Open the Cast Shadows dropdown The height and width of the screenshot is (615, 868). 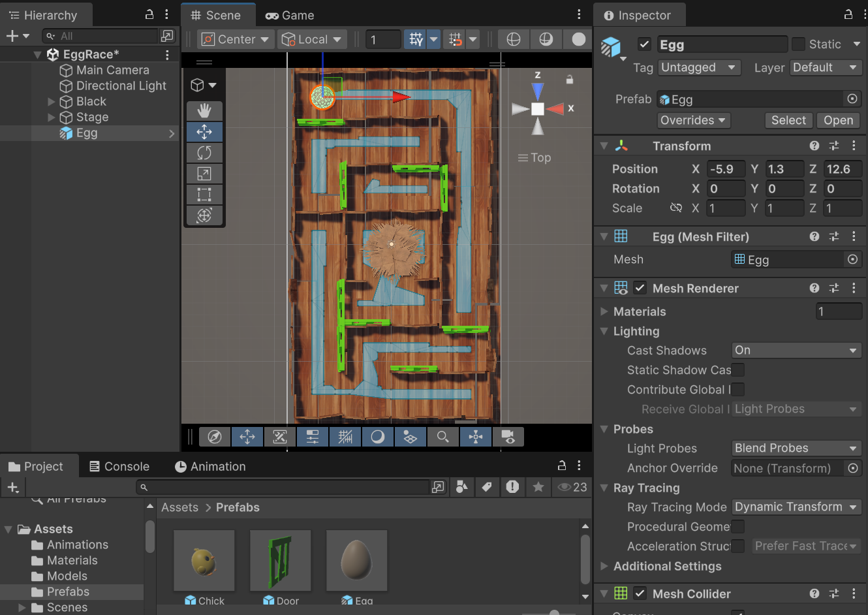click(796, 351)
